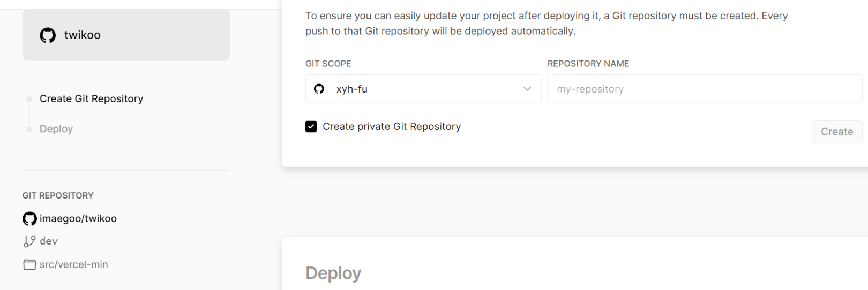This screenshot has height=290, width=868.
Task: Click the git branch icon beside dev
Action: 29,241
